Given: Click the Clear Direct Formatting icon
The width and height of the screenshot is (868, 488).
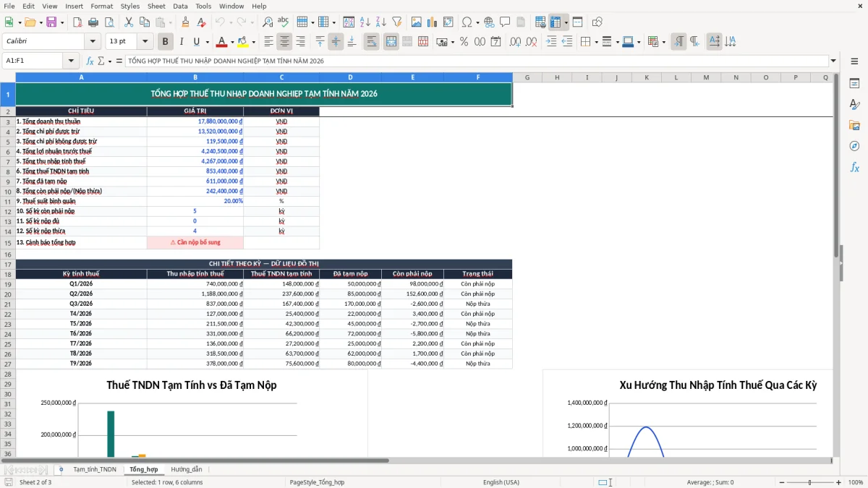Looking at the screenshot, I should click(200, 22).
